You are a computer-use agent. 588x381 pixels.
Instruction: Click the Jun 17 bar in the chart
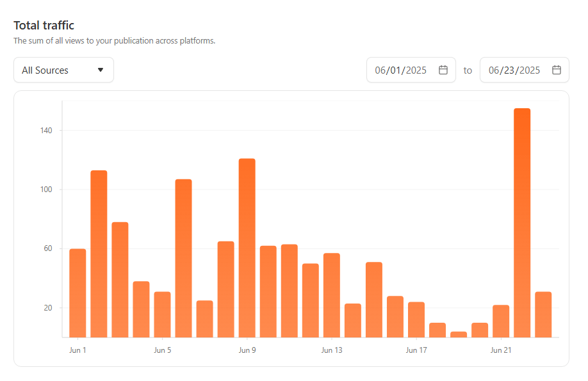(416, 320)
